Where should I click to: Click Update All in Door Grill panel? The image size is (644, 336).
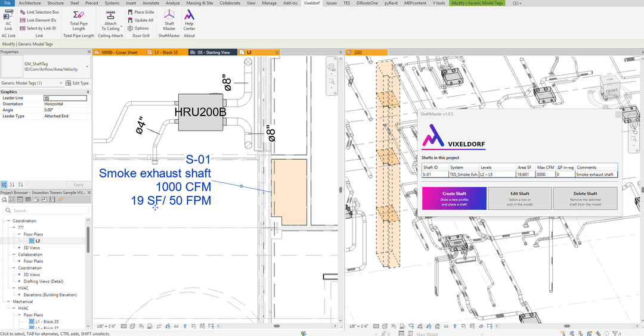(x=141, y=20)
